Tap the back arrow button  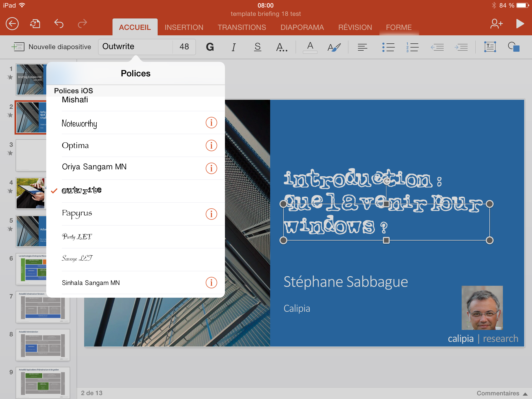pos(12,24)
